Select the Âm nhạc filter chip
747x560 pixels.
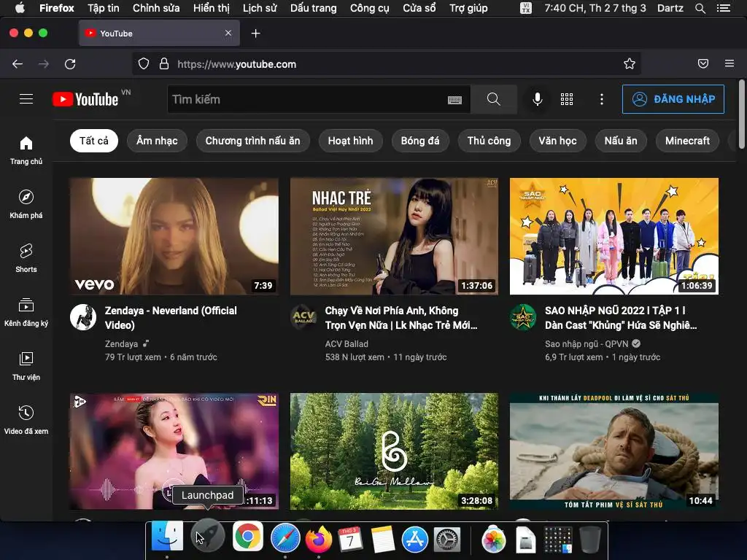(157, 141)
